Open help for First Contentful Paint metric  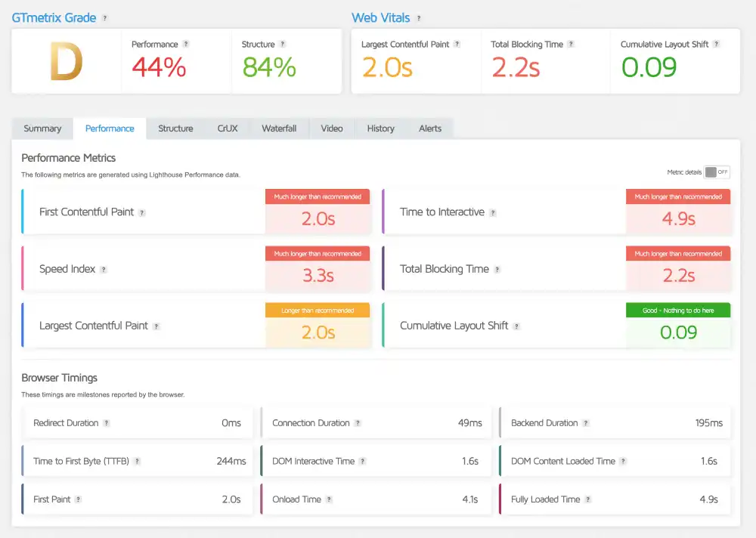(141, 213)
